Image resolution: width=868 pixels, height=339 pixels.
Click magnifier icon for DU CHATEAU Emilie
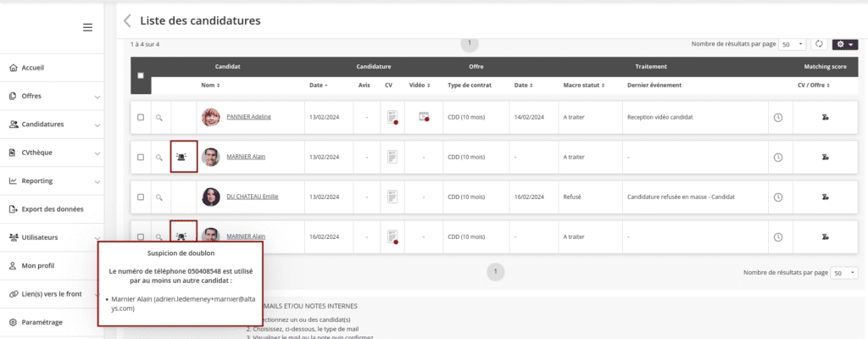tap(158, 197)
